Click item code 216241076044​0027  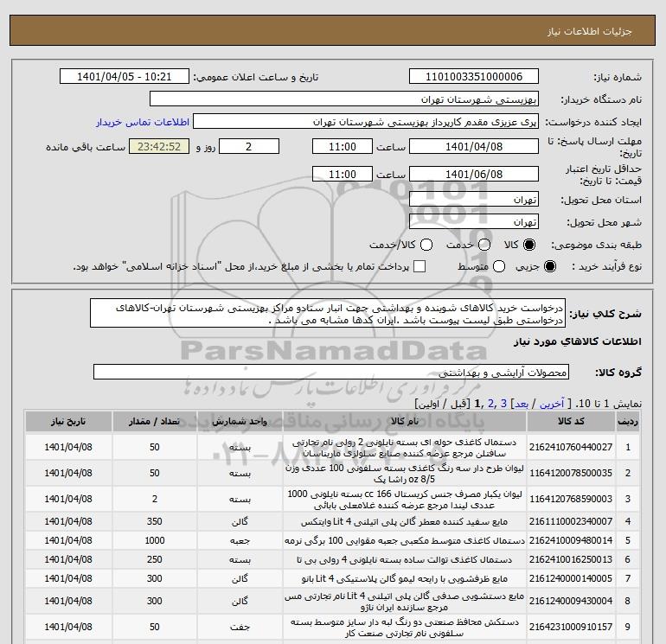571,447
